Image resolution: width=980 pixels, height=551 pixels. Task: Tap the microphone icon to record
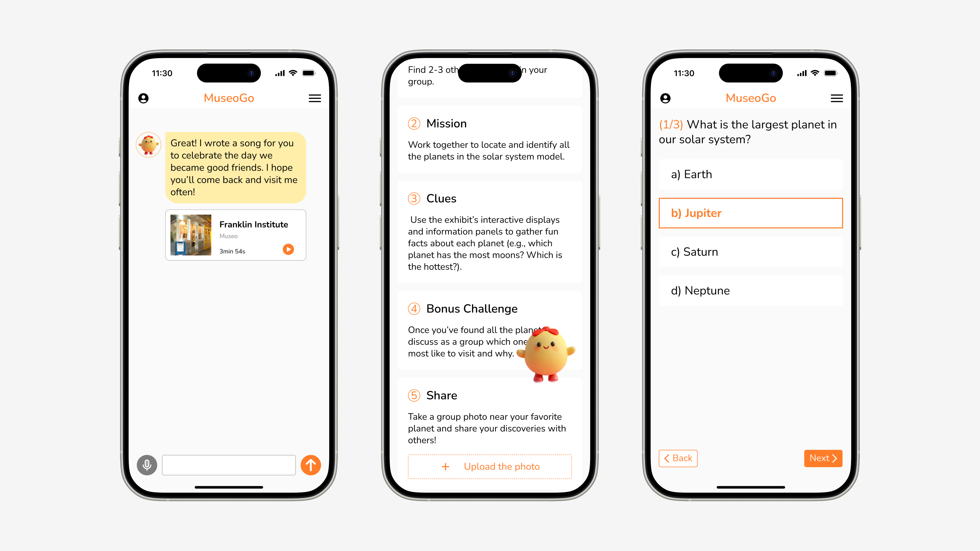point(147,465)
